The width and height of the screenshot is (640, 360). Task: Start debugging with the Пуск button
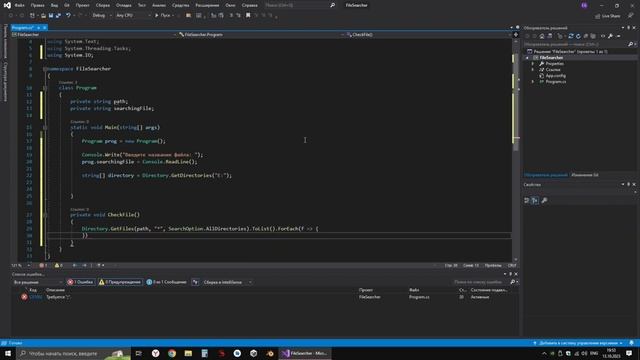pos(163,16)
